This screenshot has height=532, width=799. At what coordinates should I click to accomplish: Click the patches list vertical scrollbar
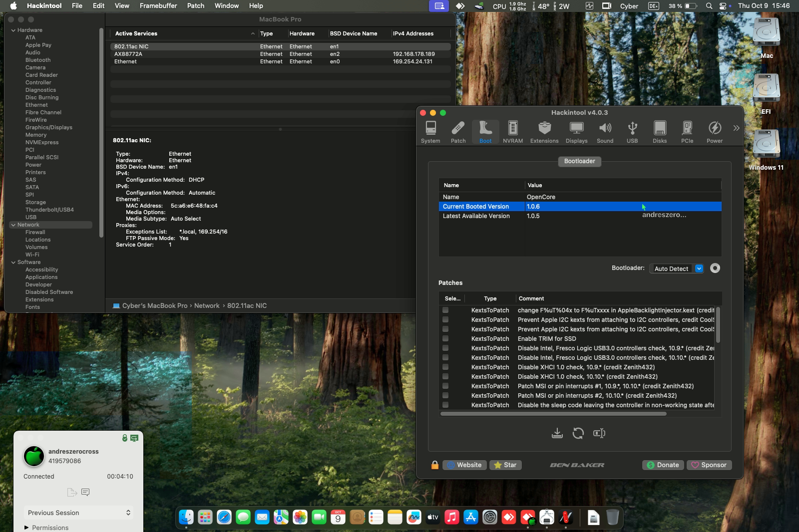[x=718, y=325]
